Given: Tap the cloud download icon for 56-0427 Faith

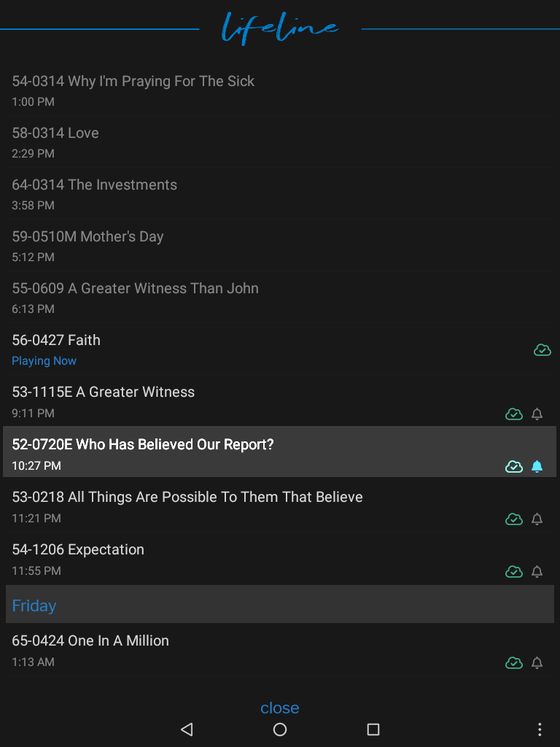Looking at the screenshot, I should tap(542, 350).
